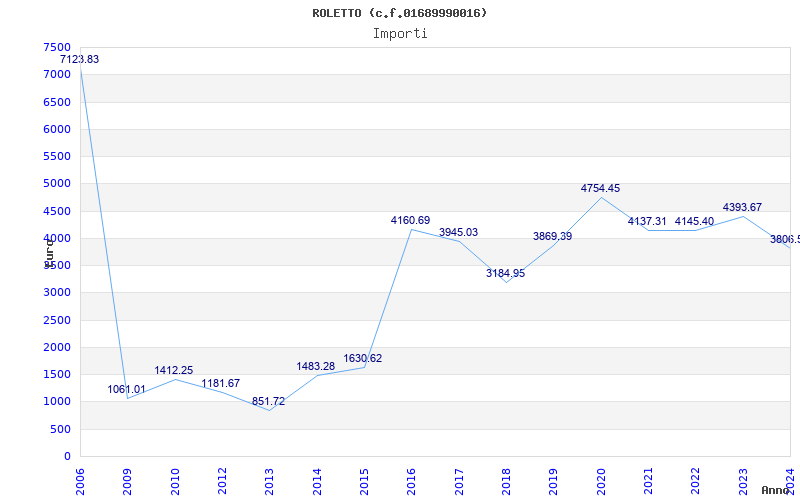The image size is (800, 500).
Task: Click the 1061.01 data label
Action: (127, 389)
